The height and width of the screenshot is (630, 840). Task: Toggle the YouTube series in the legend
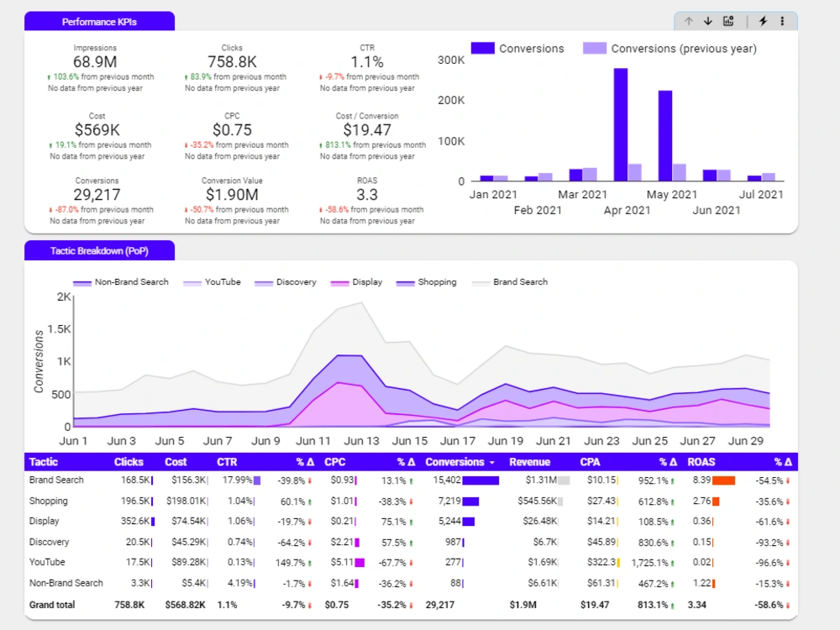213,282
